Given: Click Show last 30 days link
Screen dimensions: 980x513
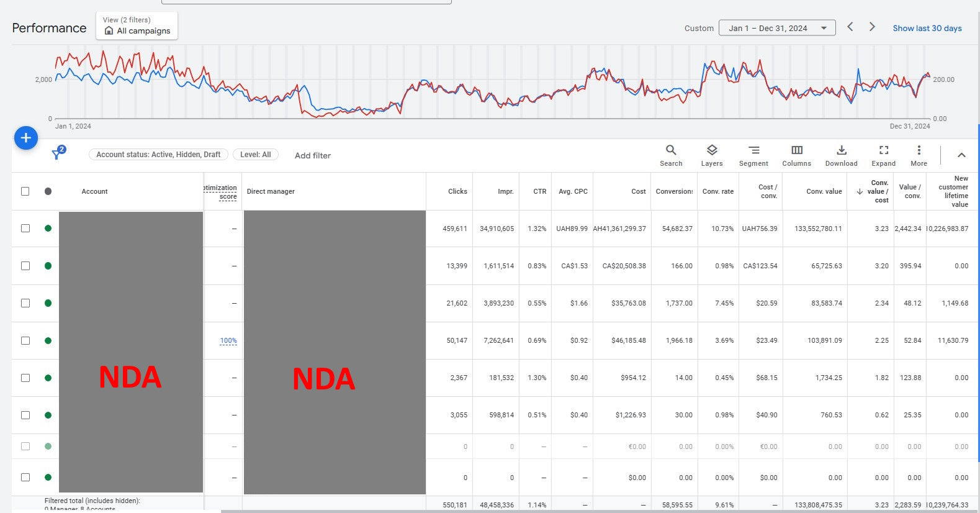Looking at the screenshot, I should click(927, 28).
